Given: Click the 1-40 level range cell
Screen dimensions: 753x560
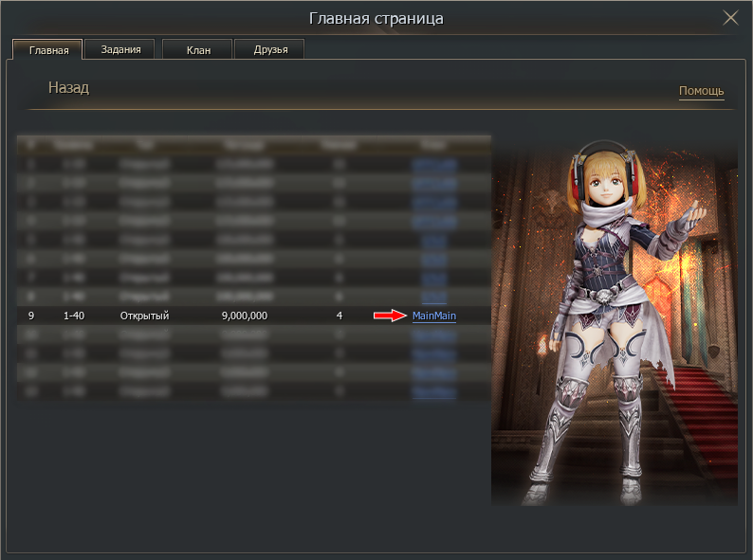Looking at the screenshot, I should pos(74,316).
